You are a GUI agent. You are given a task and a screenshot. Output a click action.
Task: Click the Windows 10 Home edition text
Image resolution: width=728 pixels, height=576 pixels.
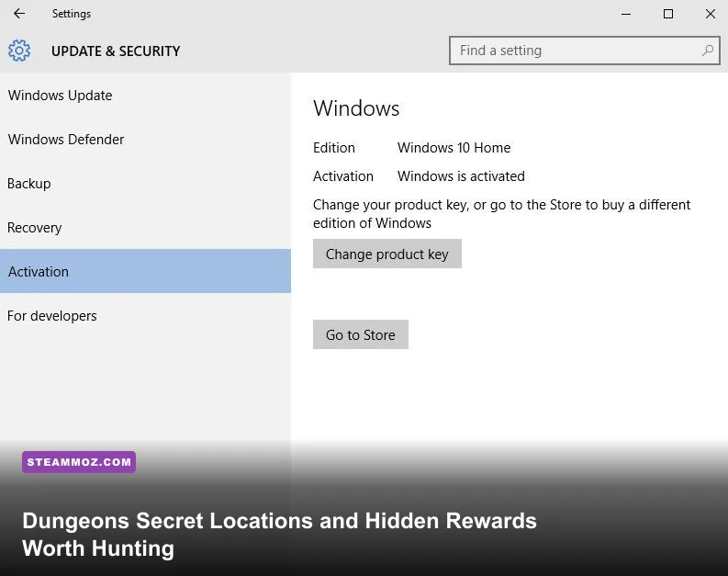point(454,148)
